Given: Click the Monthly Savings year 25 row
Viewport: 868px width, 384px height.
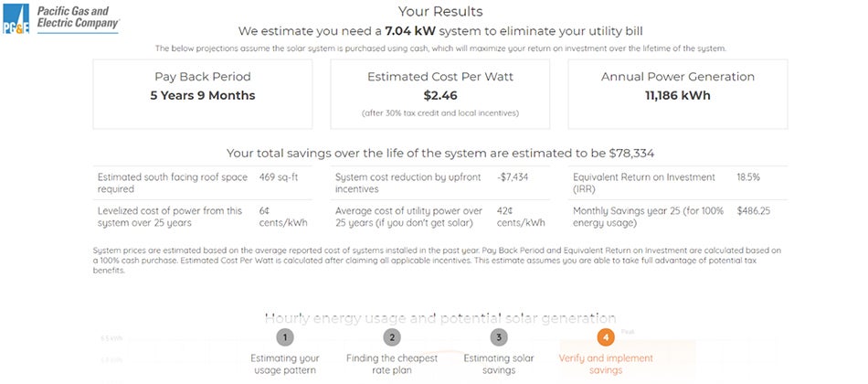Looking at the screenshot, I should [678, 217].
